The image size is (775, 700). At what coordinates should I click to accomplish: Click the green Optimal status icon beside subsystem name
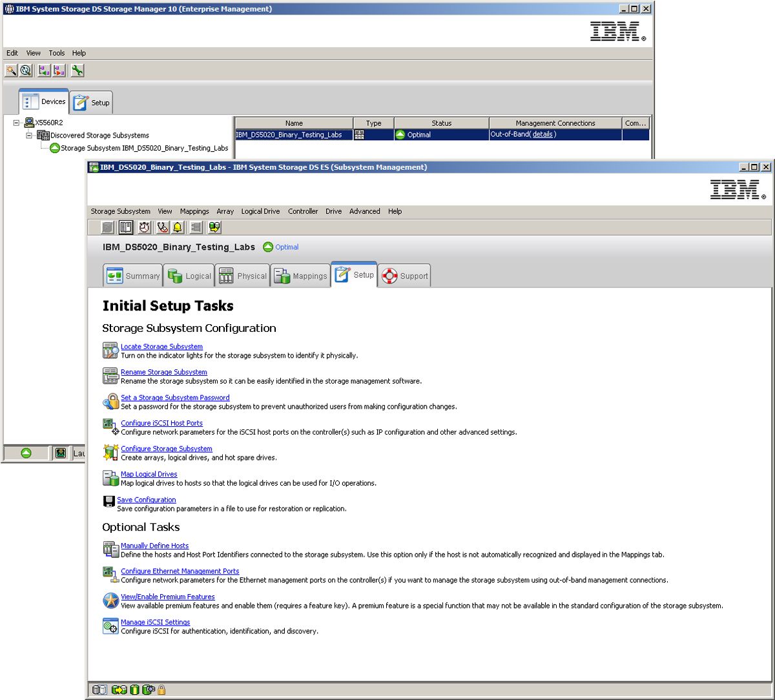tap(268, 247)
